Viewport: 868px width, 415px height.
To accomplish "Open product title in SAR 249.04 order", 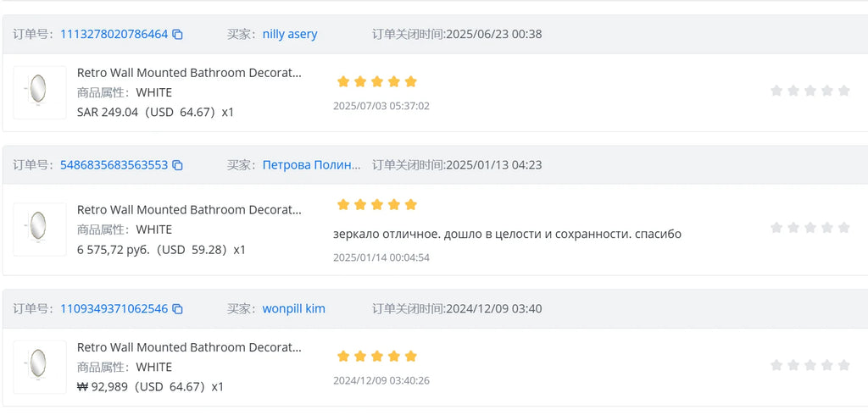I will click(x=190, y=73).
